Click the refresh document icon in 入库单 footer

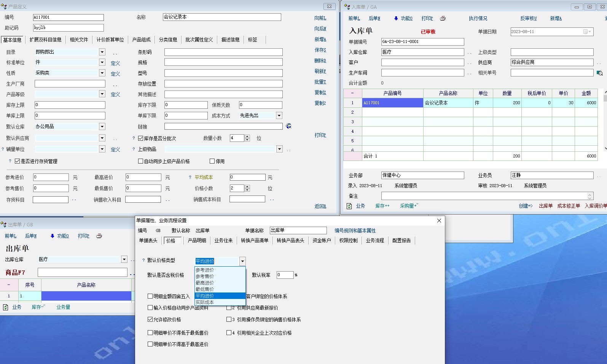point(349,206)
